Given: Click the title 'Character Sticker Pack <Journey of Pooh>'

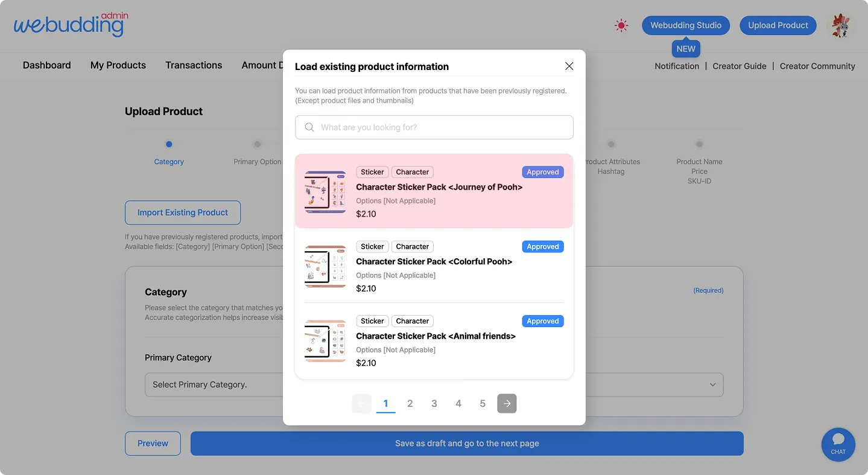Looking at the screenshot, I should (x=439, y=187).
